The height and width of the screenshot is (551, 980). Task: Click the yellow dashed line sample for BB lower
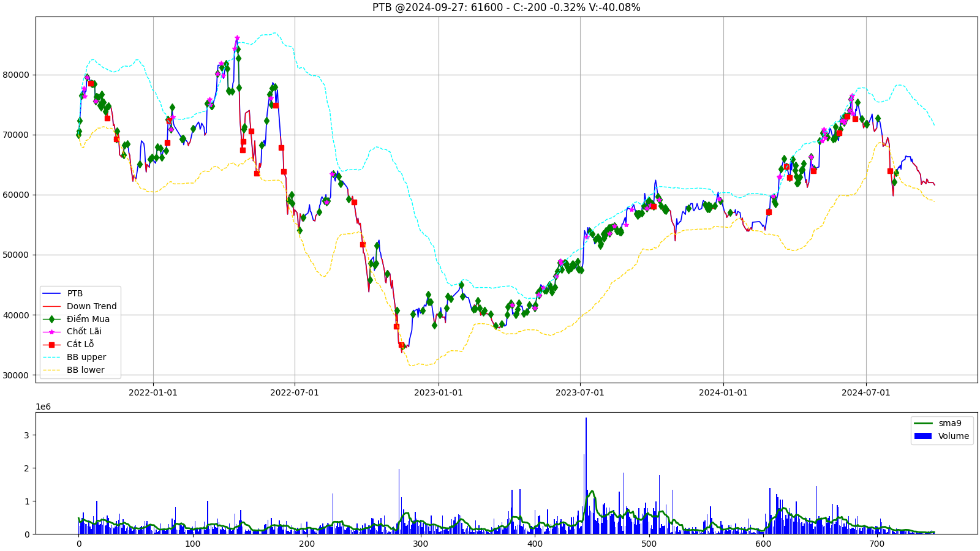coord(51,370)
